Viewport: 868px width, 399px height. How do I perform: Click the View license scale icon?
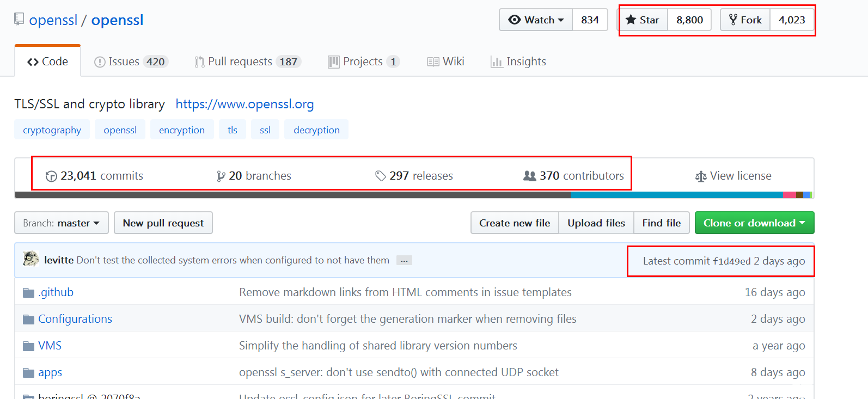[x=701, y=176]
